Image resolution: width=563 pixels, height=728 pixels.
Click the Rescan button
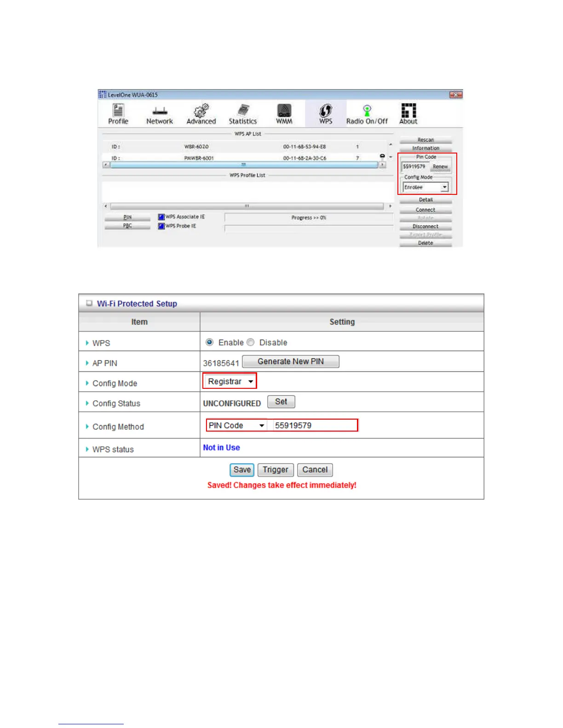(425, 140)
